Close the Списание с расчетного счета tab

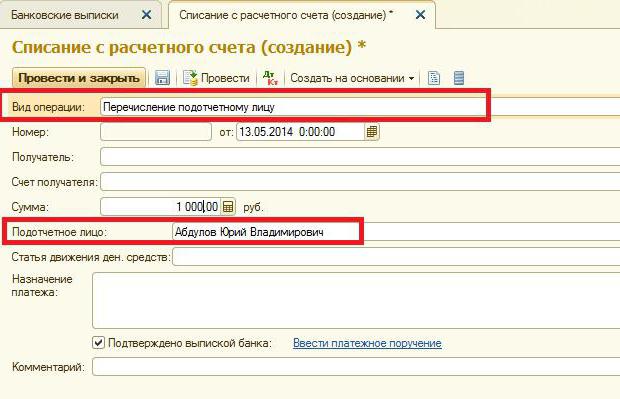tap(420, 15)
